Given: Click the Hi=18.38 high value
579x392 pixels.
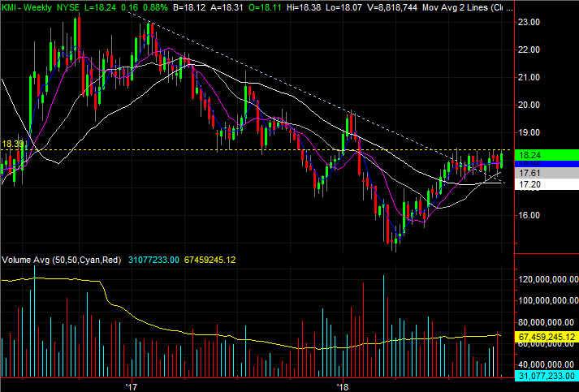Looking at the screenshot, I should click(304, 7).
